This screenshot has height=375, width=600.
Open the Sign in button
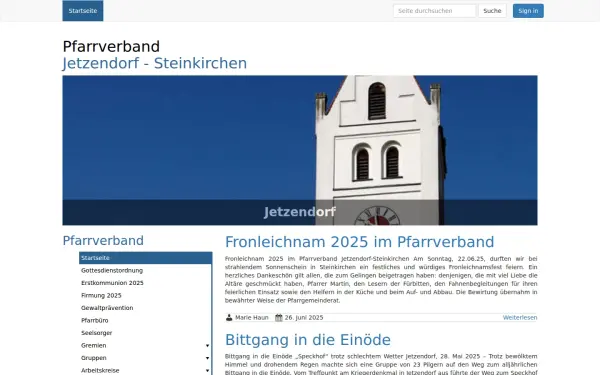(528, 11)
